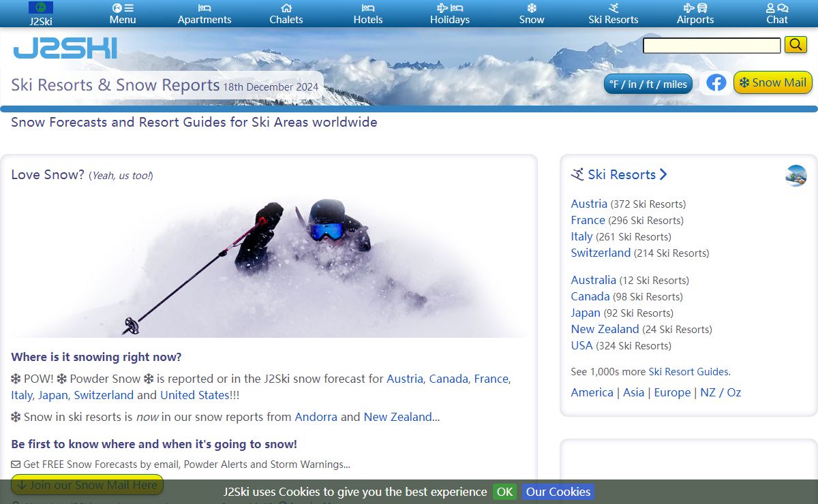Click into the search text field
Screen dimensions: 818x504
tap(712, 46)
